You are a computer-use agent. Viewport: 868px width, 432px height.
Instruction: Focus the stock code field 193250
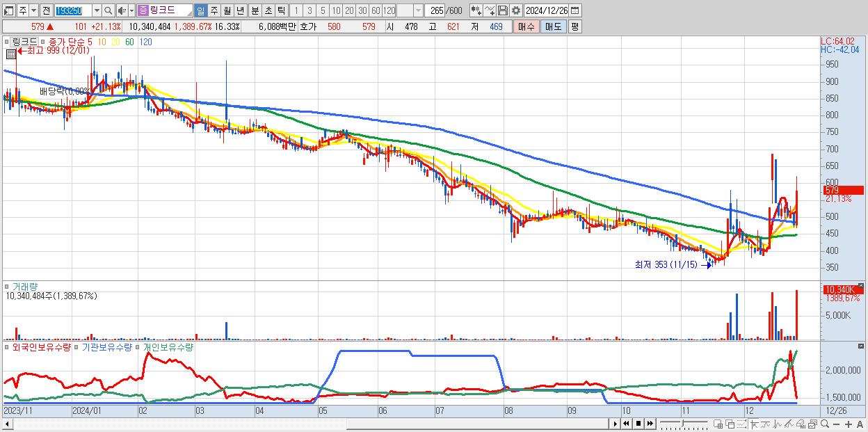73,11
